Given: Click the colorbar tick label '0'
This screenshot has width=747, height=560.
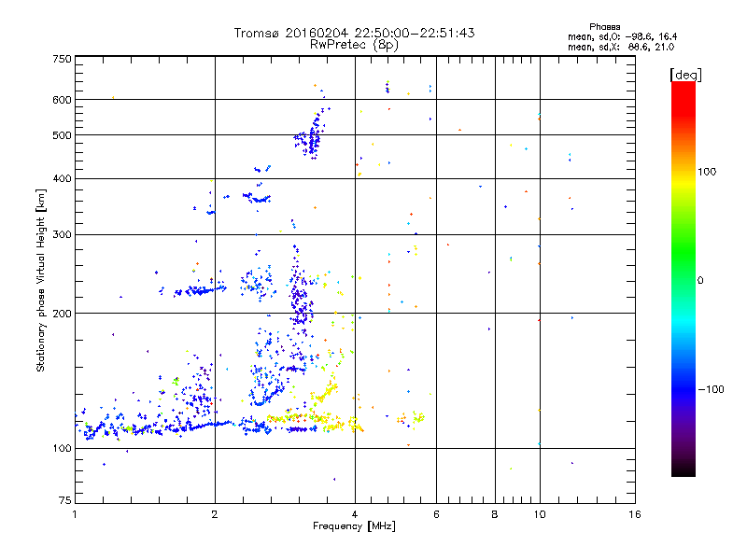Looking at the screenshot, I should [700, 280].
